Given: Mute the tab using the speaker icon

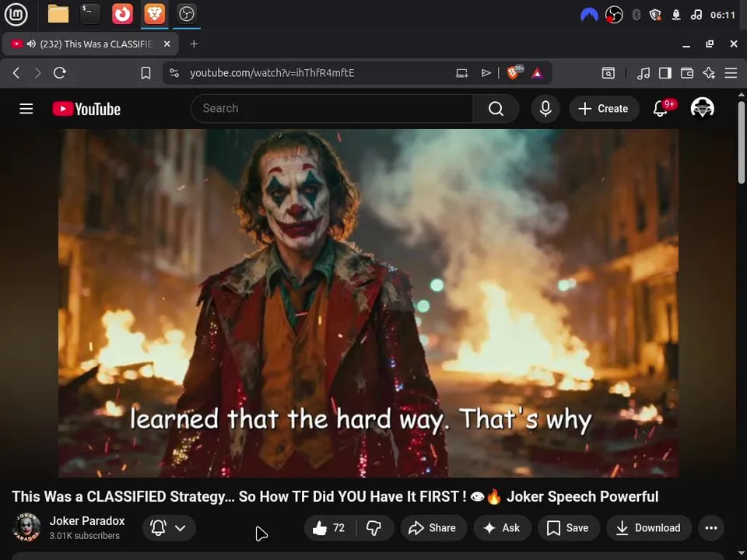Looking at the screenshot, I should tap(31, 44).
